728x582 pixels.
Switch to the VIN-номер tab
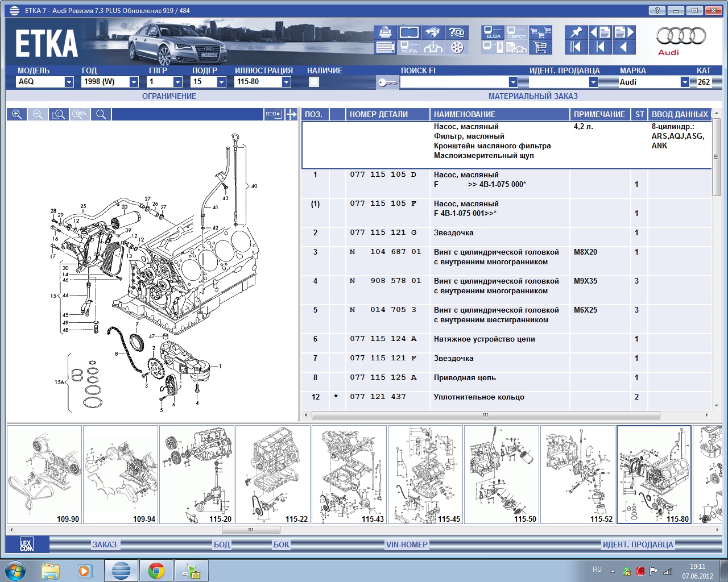pos(407,544)
